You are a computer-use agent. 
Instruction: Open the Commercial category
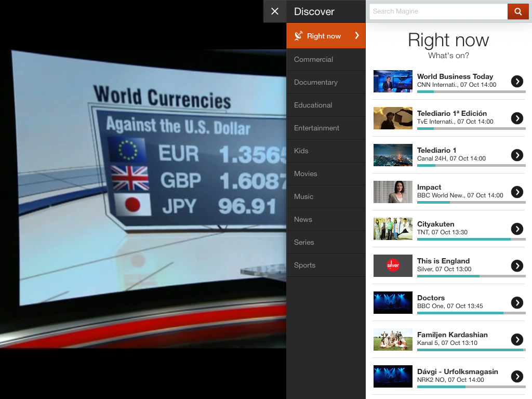click(326, 59)
